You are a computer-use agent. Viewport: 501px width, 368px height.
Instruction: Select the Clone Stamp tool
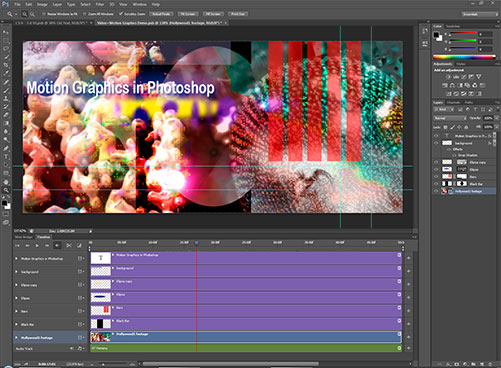click(x=6, y=99)
